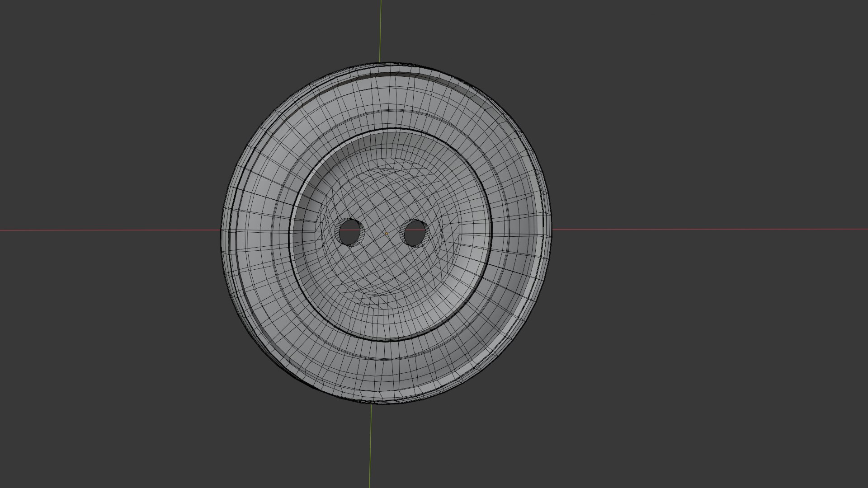Click the right thread hole of the button
The height and width of the screenshot is (488, 868).
point(414,233)
